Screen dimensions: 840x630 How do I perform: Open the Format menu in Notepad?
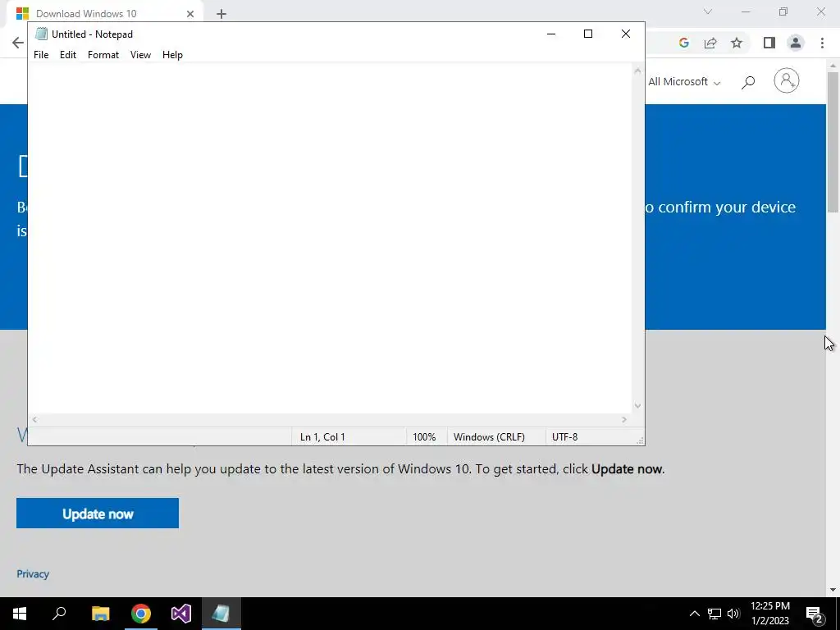click(103, 55)
